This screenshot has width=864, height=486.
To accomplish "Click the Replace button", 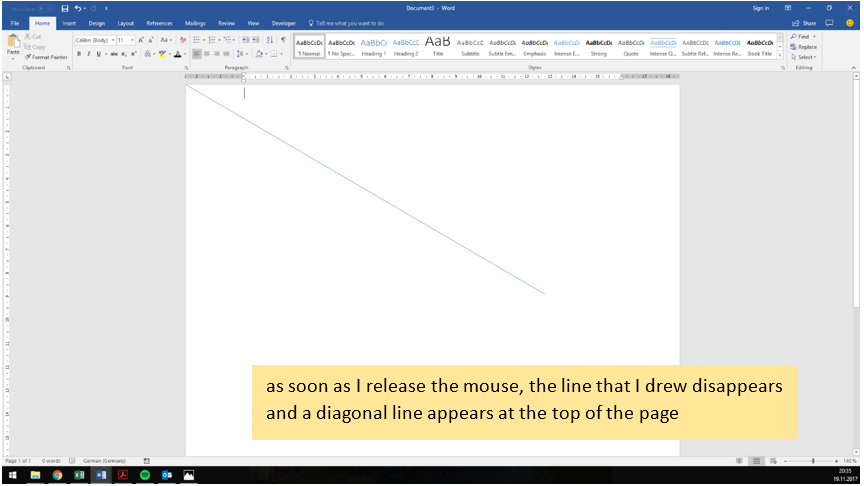I will [x=803, y=47].
